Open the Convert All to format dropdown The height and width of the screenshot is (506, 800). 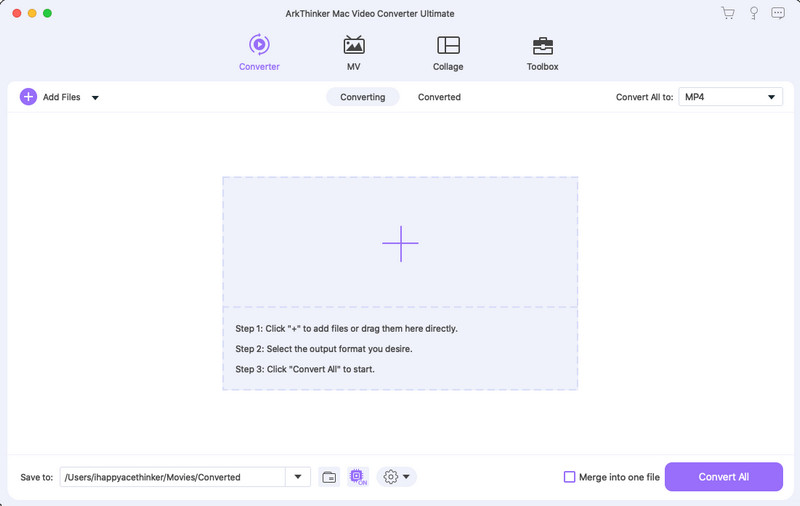[x=730, y=97]
